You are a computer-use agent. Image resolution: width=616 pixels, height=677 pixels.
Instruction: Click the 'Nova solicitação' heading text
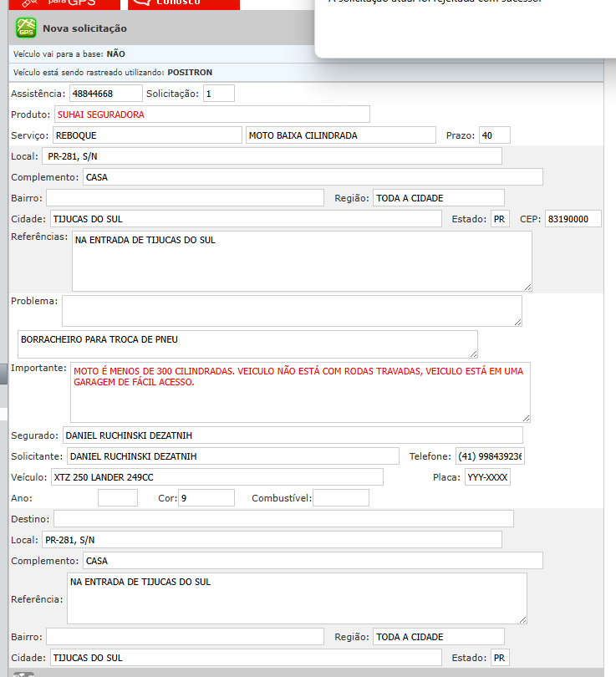point(84,28)
